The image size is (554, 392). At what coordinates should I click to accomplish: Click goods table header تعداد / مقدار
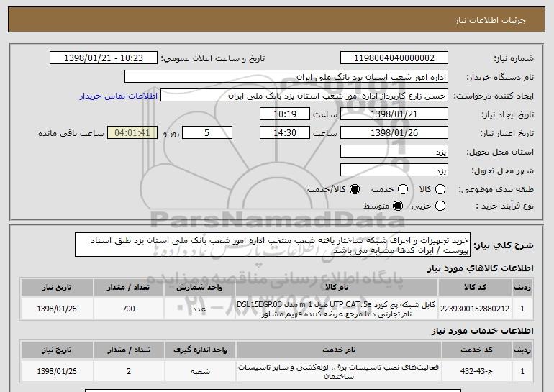click(x=128, y=288)
